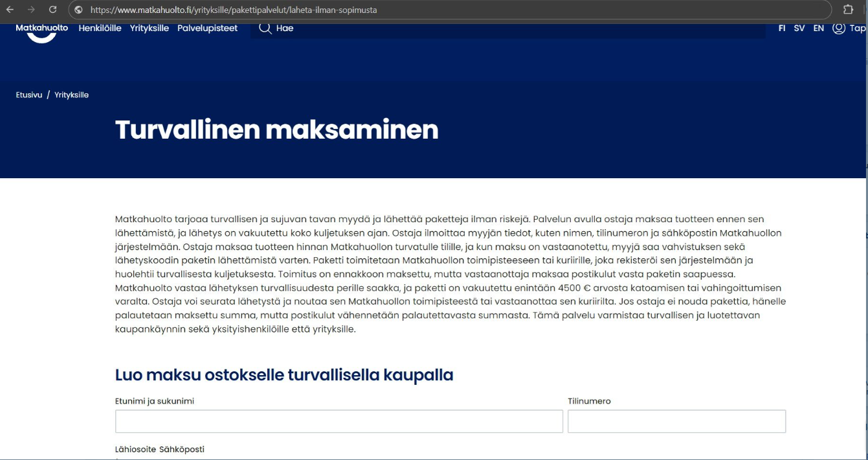Switch language to SV
The image size is (868, 460).
click(x=799, y=29)
